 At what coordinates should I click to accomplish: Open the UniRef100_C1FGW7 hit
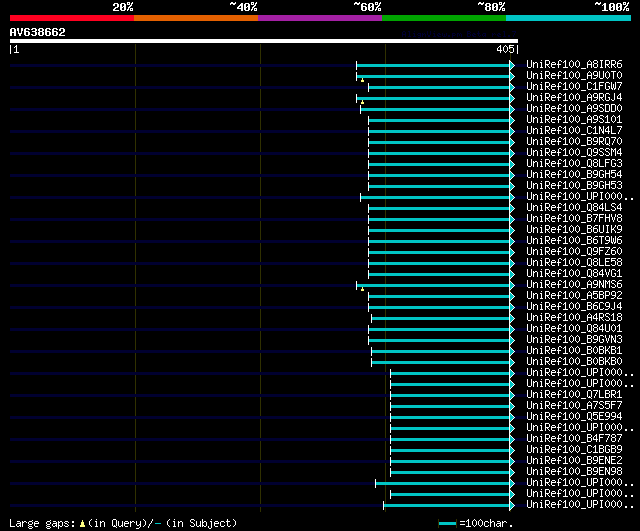[x=574, y=87]
